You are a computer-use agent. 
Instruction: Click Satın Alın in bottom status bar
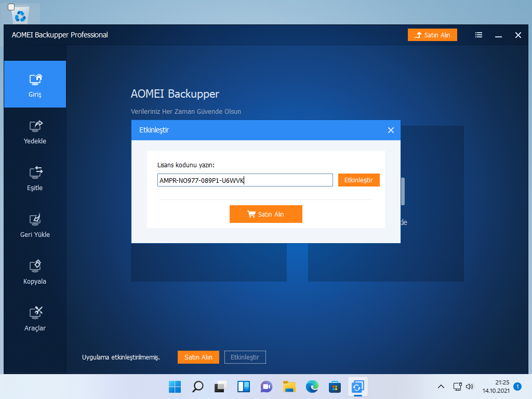[x=198, y=357]
